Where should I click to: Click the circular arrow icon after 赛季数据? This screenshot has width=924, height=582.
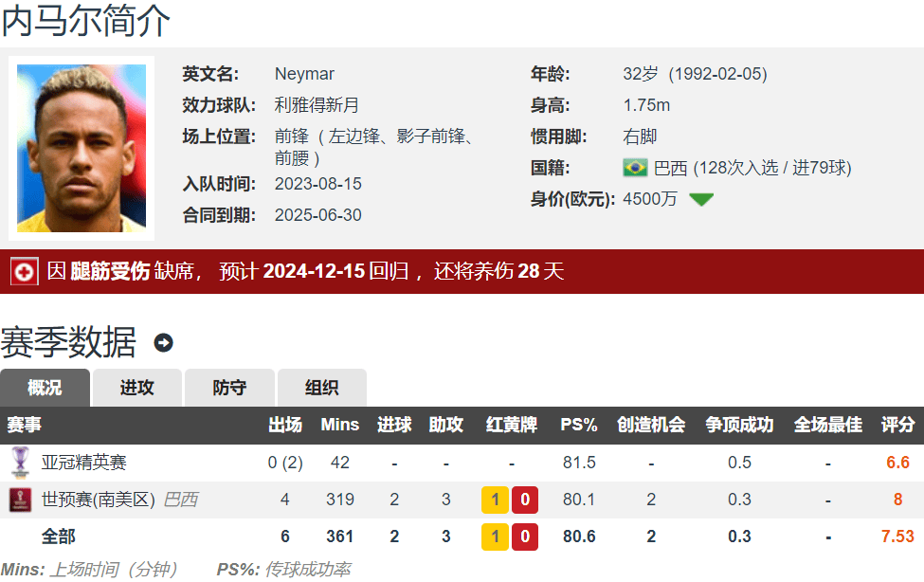164,344
